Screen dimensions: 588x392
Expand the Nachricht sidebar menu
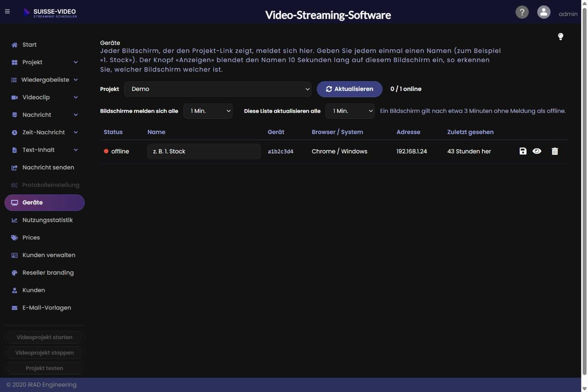click(x=45, y=115)
